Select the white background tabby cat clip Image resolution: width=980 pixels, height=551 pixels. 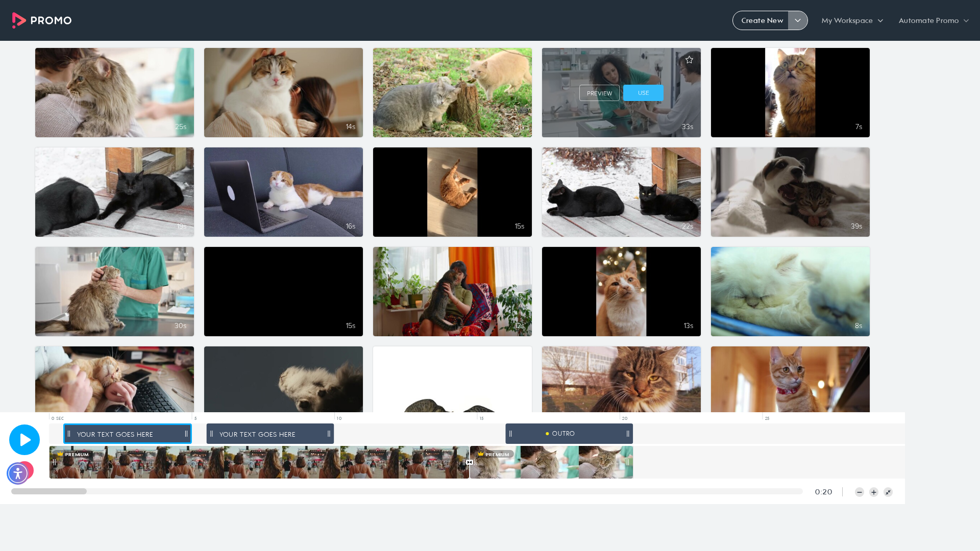(x=452, y=379)
